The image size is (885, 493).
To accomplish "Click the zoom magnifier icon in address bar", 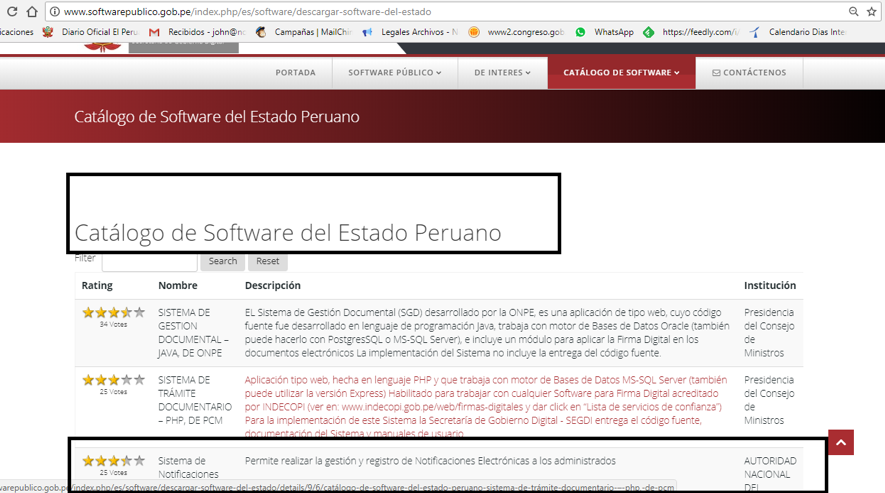I will [x=853, y=12].
